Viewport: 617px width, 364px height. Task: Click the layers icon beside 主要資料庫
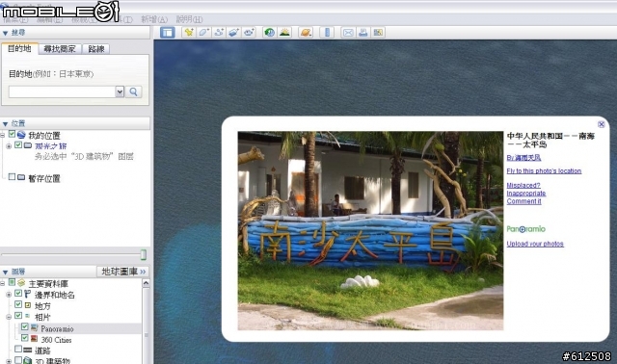(x=21, y=283)
